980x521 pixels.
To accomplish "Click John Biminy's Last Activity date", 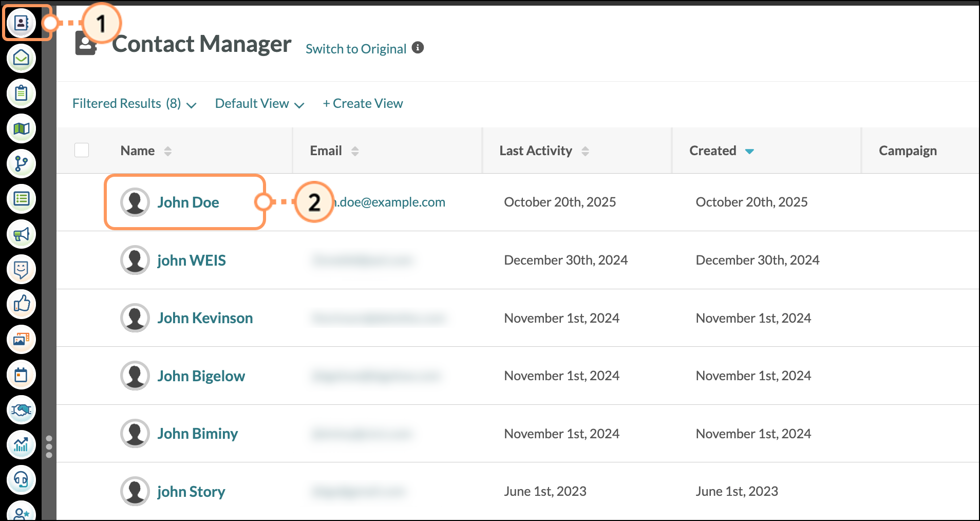I will point(561,434).
